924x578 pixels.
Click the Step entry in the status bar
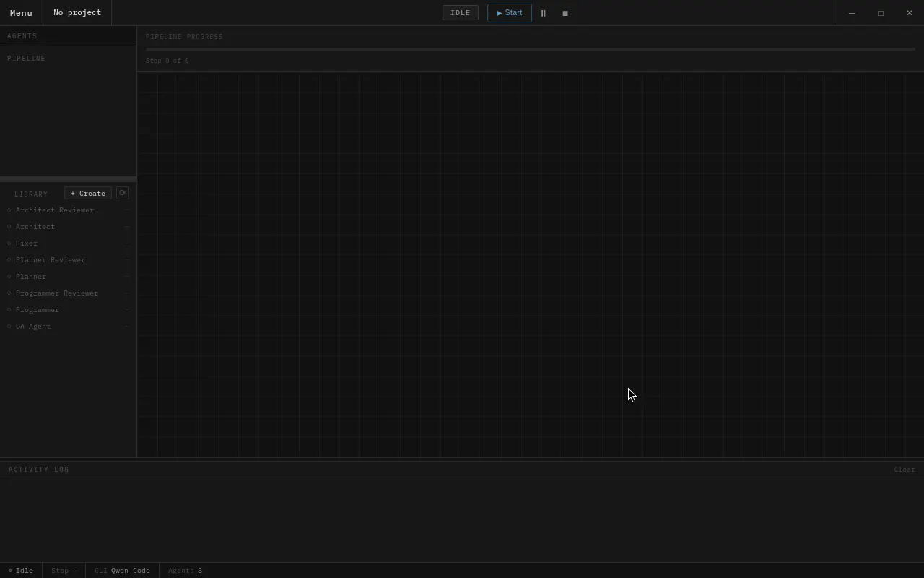coord(64,571)
